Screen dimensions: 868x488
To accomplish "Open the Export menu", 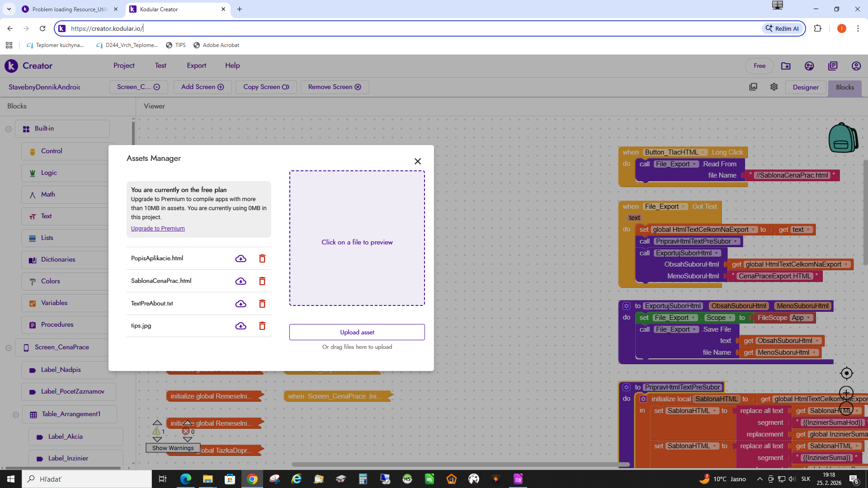I will [196, 66].
